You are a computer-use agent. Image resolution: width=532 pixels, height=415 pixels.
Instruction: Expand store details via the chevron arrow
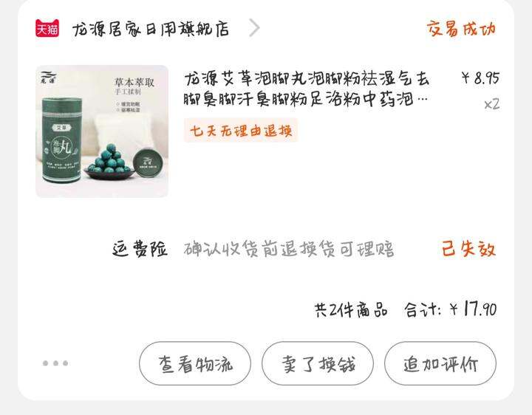pos(254,28)
